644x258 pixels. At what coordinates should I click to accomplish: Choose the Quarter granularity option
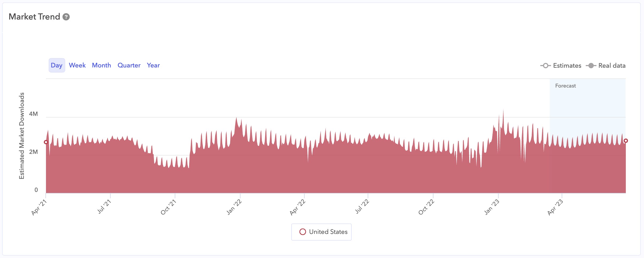coord(129,65)
